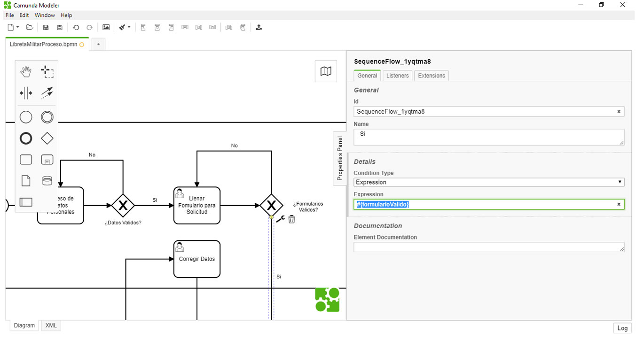Select the LibretaMilitarProceso.bpmn tab

pyautogui.click(x=47, y=44)
